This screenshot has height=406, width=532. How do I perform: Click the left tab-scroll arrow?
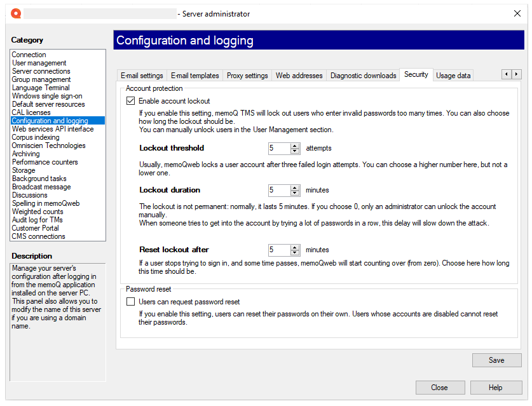coord(507,74)
